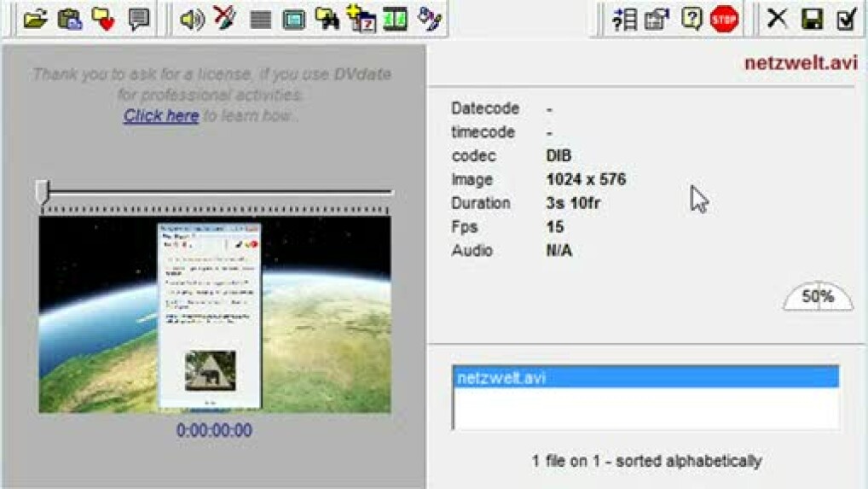Screen dimensions: 868x489
Task: Click the black X delete icon
Action: pos(776,19)
